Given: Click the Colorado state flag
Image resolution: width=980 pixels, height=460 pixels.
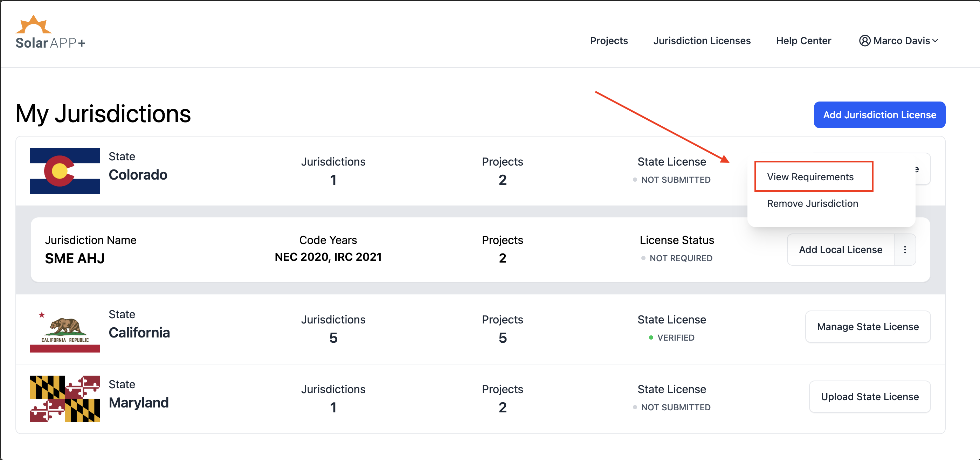Looking at the screenshot, I should point(65,171).
